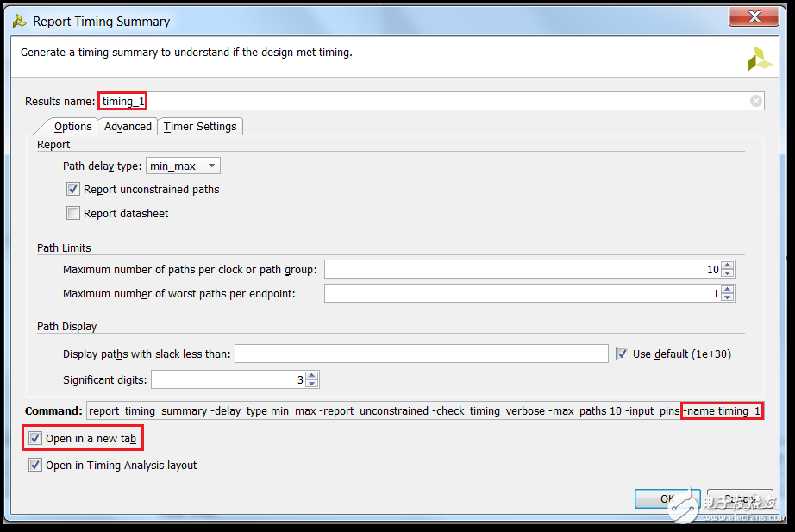Click the Vivado logo in title bar
The width and height of the screenshot is (795, 532).
tap(19, 21)
